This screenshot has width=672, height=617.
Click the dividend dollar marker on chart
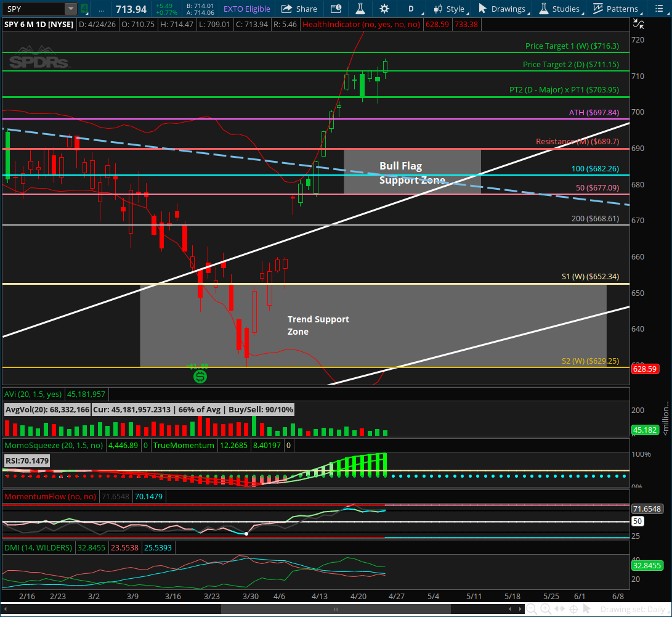(200, 377)
